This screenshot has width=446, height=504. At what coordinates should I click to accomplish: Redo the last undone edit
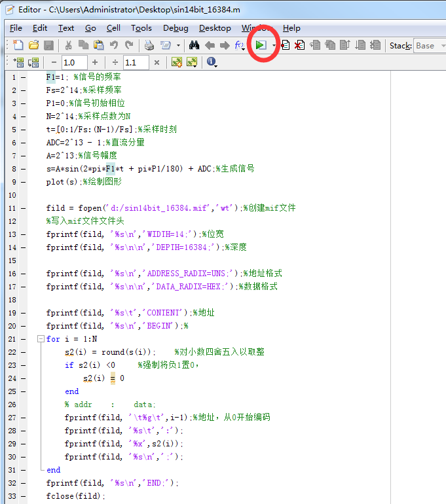tap(129, 45)
